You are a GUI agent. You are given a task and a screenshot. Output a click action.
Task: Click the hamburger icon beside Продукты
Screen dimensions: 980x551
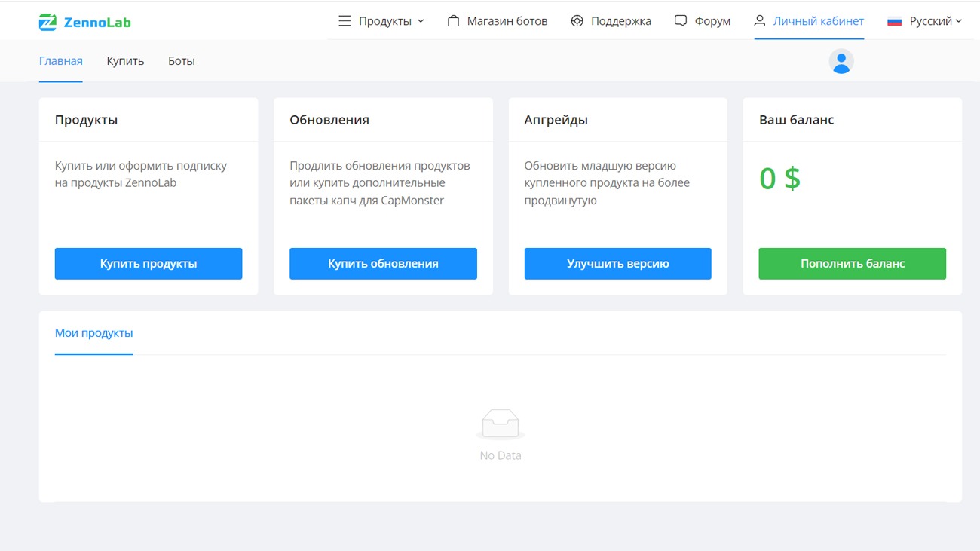coord(345,21)
